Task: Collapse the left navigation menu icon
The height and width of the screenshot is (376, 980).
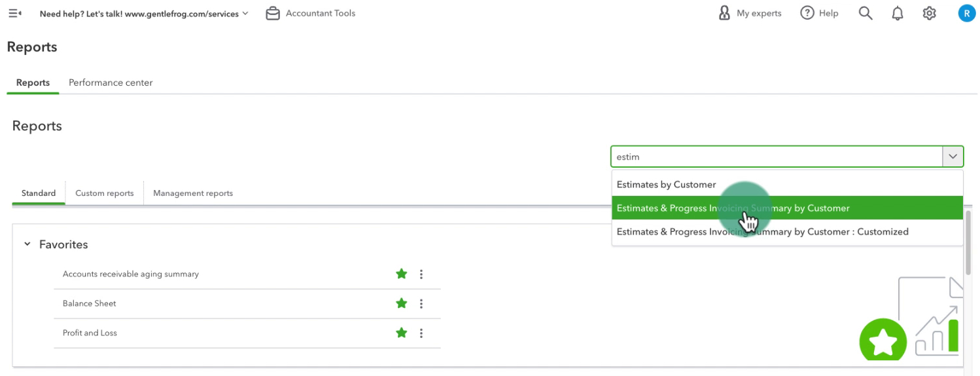Action: (x=14, y=13)
